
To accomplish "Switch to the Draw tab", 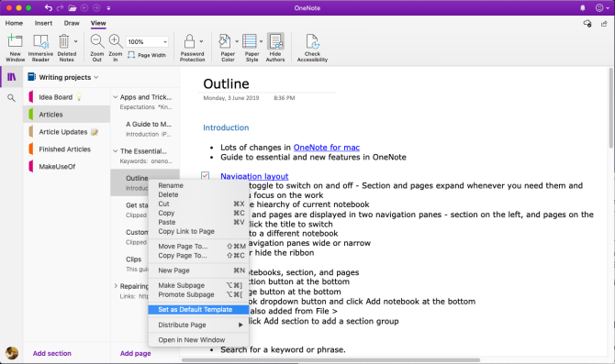I will [x=72, y=23].
